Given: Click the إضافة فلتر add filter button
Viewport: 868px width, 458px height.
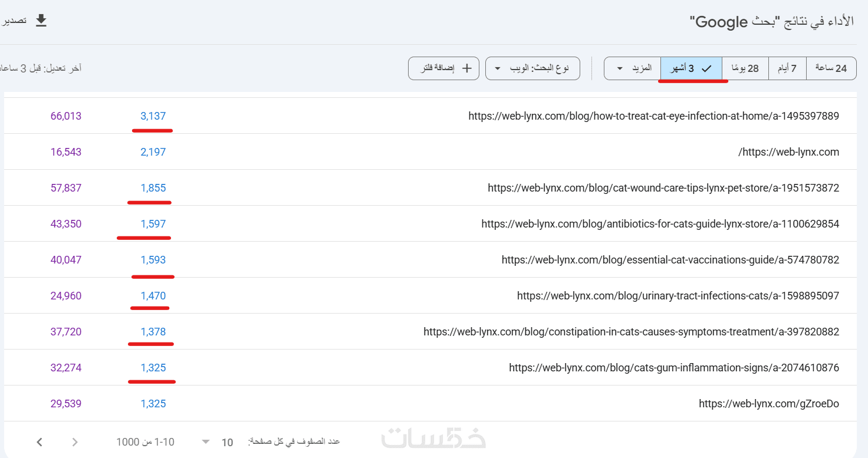Looking at the screenshot, I should [x=443, y=68].
